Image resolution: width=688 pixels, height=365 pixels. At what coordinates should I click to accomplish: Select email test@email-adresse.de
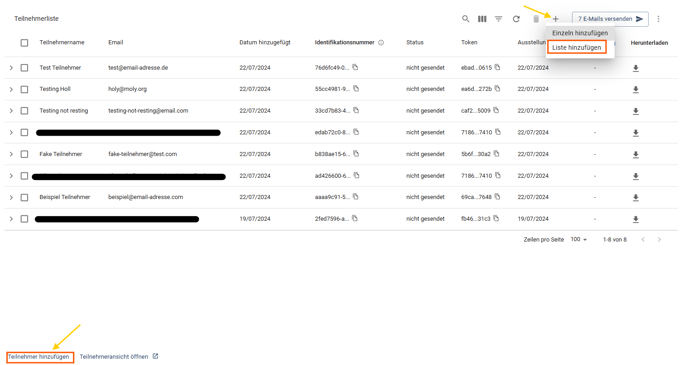coord(138,68)
